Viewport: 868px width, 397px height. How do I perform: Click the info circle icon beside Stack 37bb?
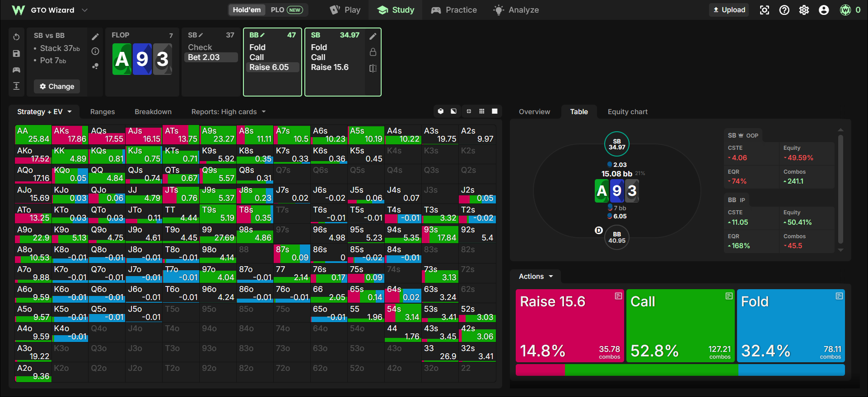[95, 51]
